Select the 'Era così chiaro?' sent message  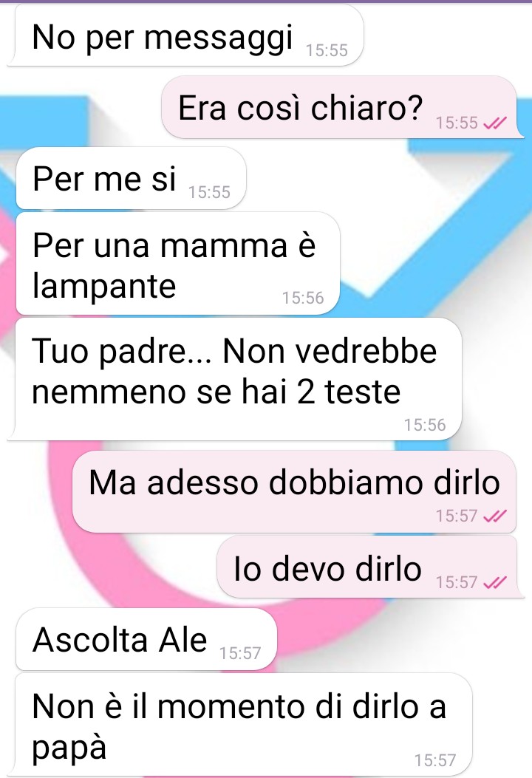click(342, 107)
